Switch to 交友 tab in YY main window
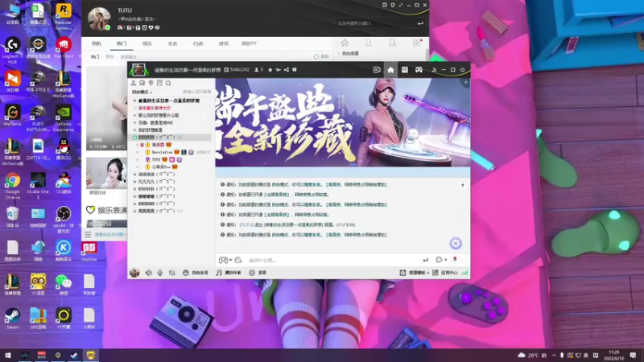Viewport: 644px width, 362px height. coord(172,43)
